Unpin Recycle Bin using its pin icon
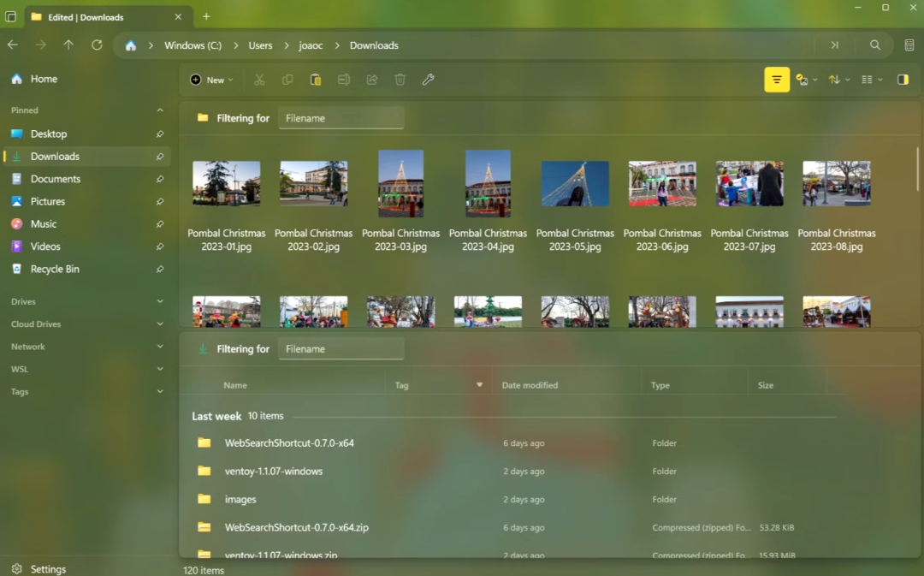Image resolution: width=924 pixels, height=576 pixels. (x=160, y=269)
